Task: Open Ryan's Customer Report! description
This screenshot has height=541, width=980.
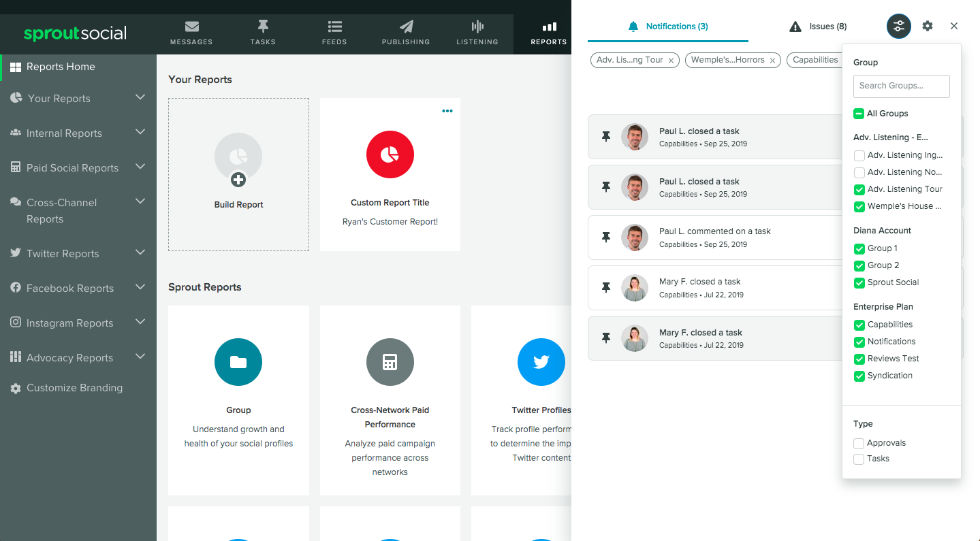Action: [x=390, y=222]
